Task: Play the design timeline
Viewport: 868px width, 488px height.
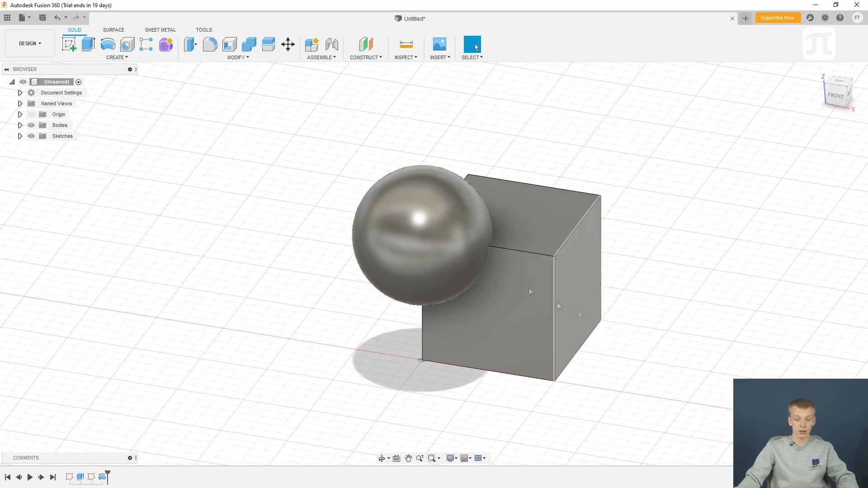Action: point(30,477)
